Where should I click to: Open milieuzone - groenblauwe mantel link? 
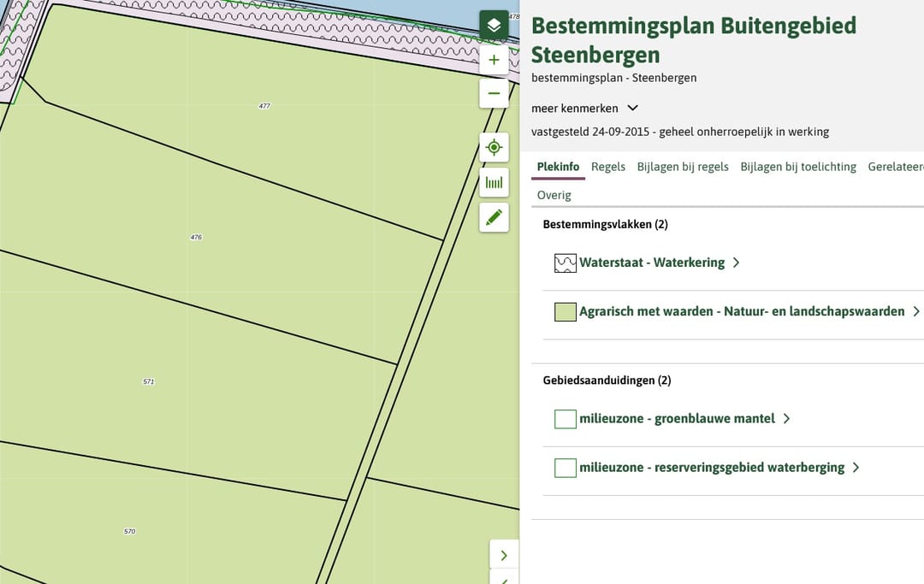pos(677,419)
